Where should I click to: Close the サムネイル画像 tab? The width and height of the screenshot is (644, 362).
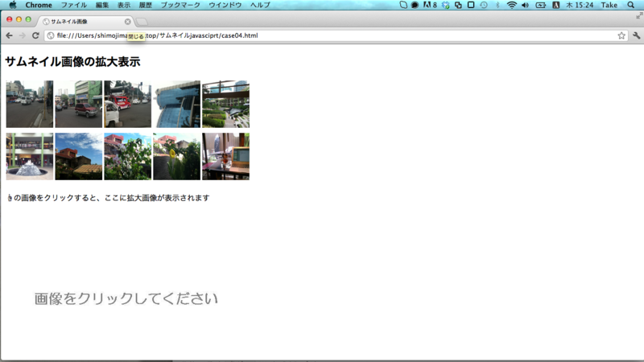[128, 22]
